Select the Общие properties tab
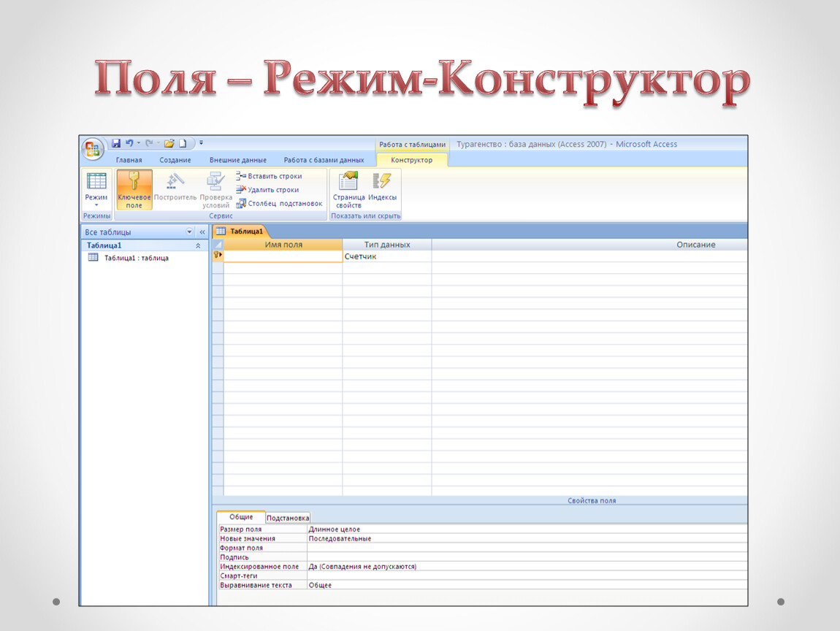 tap(241, 517)
